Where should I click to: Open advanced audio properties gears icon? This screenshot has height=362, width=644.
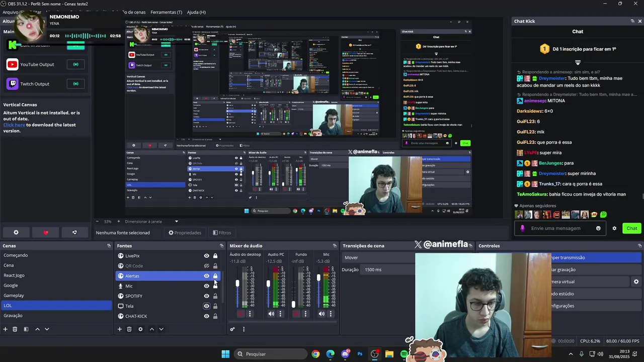tap(232, 329)
